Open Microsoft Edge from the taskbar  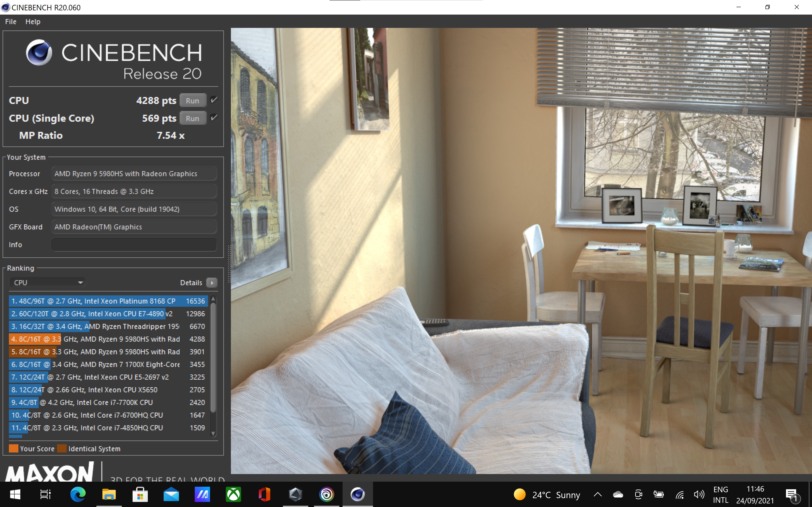tap(78, 494)
